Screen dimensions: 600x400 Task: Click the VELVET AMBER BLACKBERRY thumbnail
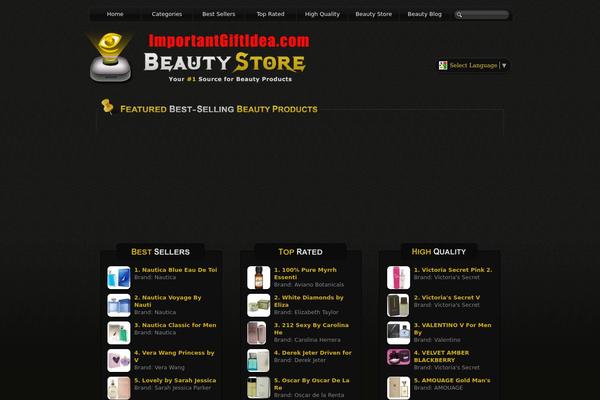coord(398,357)
